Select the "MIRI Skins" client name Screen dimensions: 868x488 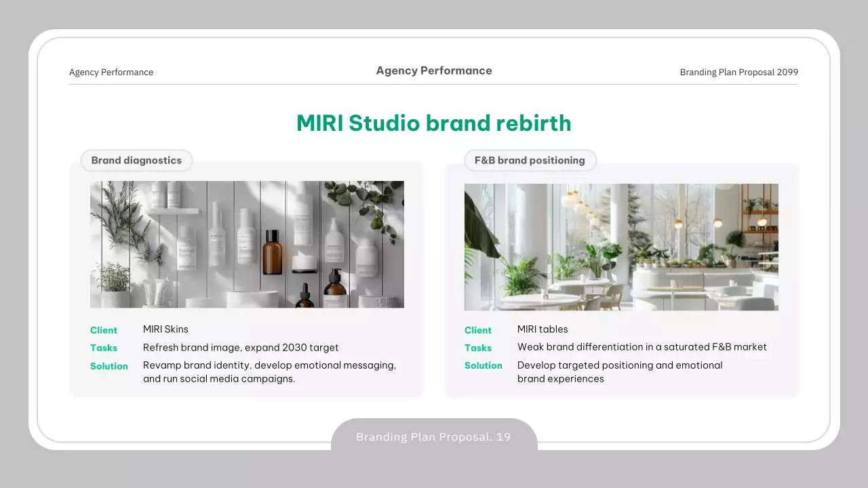coord(165,329)
